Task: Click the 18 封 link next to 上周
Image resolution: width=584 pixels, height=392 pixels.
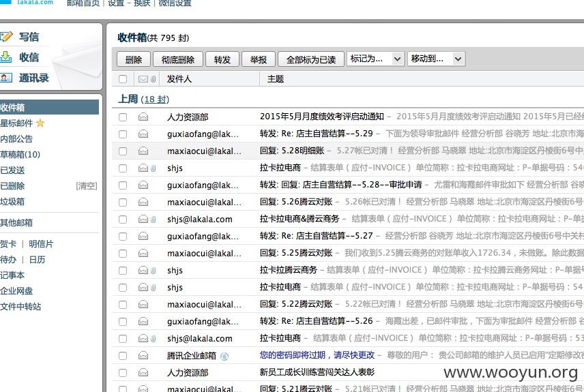Action: pos(155,100)
